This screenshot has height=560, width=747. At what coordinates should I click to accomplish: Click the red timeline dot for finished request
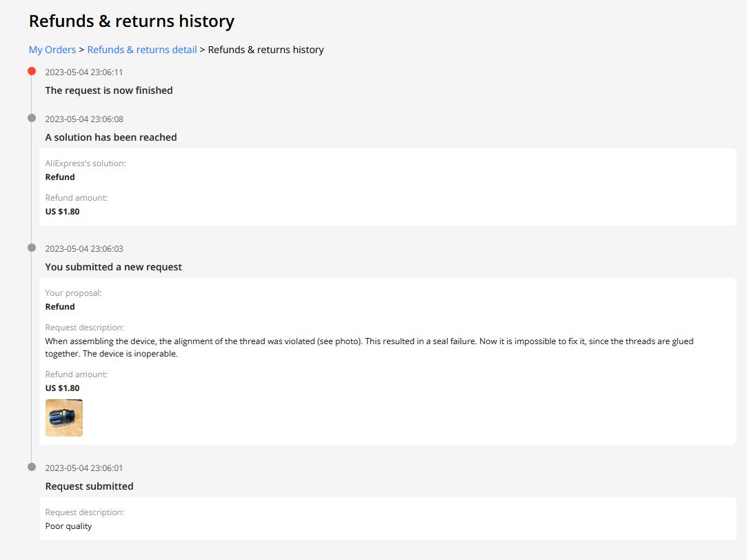click(x=32, y=71)
